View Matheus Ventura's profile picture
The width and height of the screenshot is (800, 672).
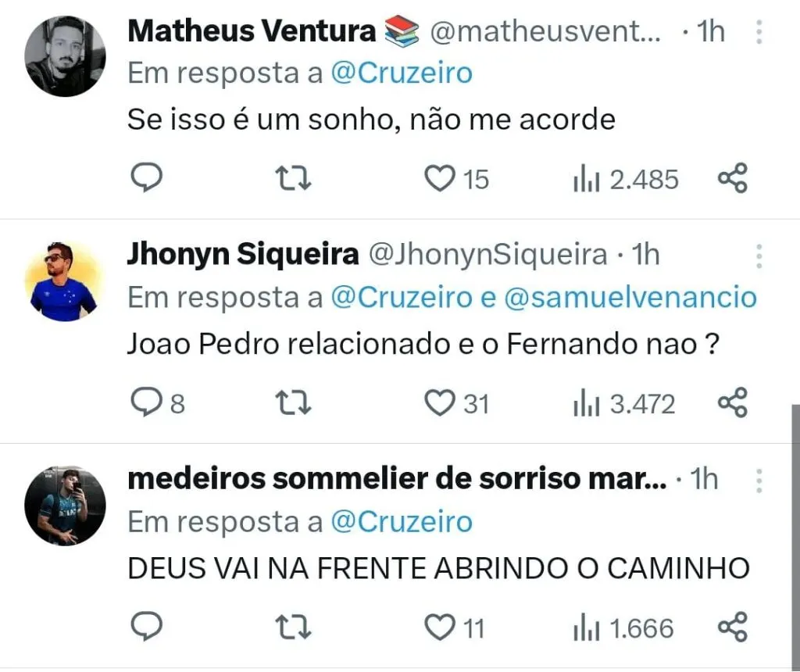65,56
